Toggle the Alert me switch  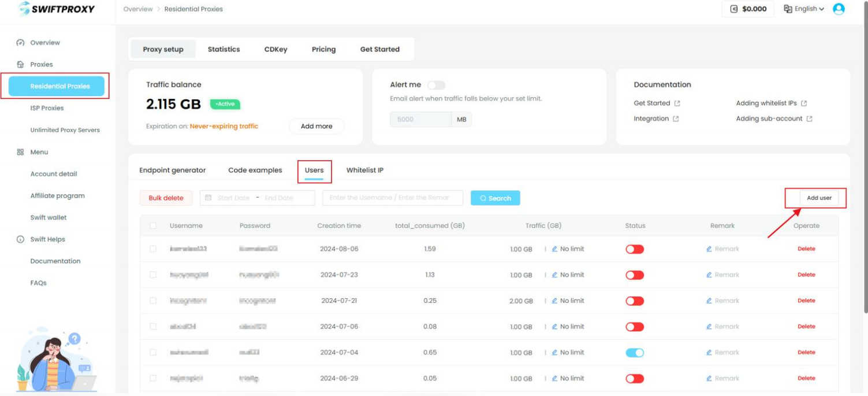tap(436, 85)
